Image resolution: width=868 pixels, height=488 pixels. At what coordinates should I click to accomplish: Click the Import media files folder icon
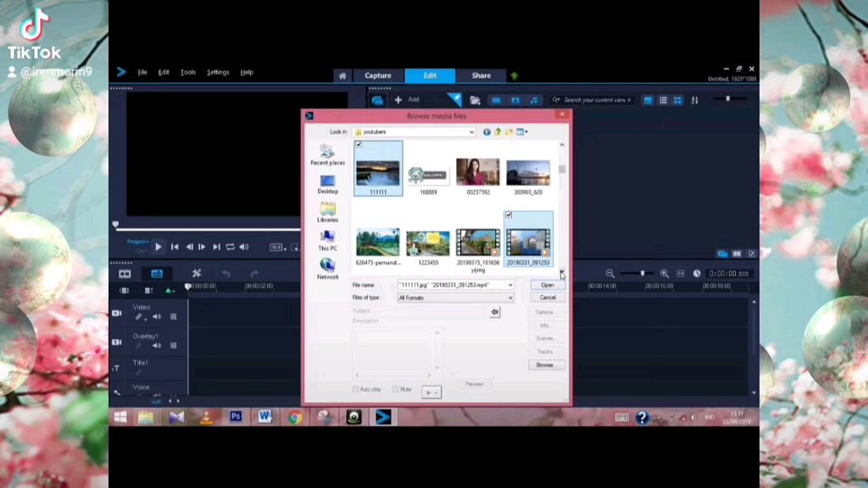coord(475,100)
